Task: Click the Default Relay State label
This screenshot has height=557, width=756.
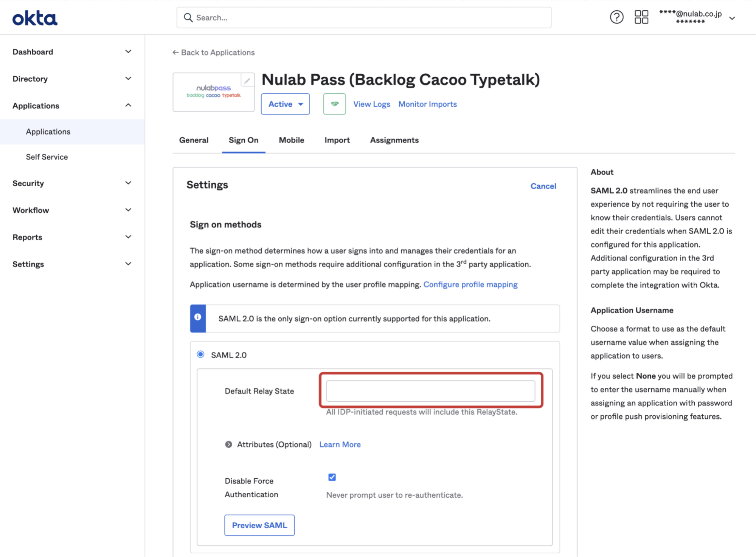Action: 259,391
